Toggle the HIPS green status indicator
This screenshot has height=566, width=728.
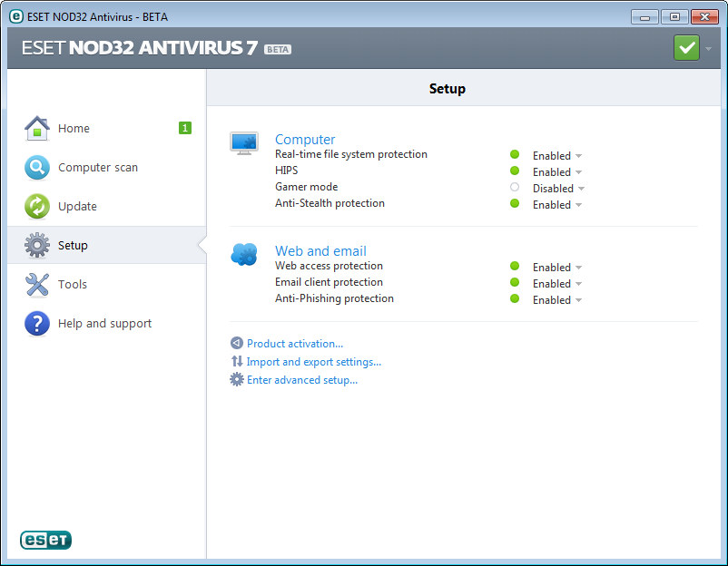[x=515, y=171]
